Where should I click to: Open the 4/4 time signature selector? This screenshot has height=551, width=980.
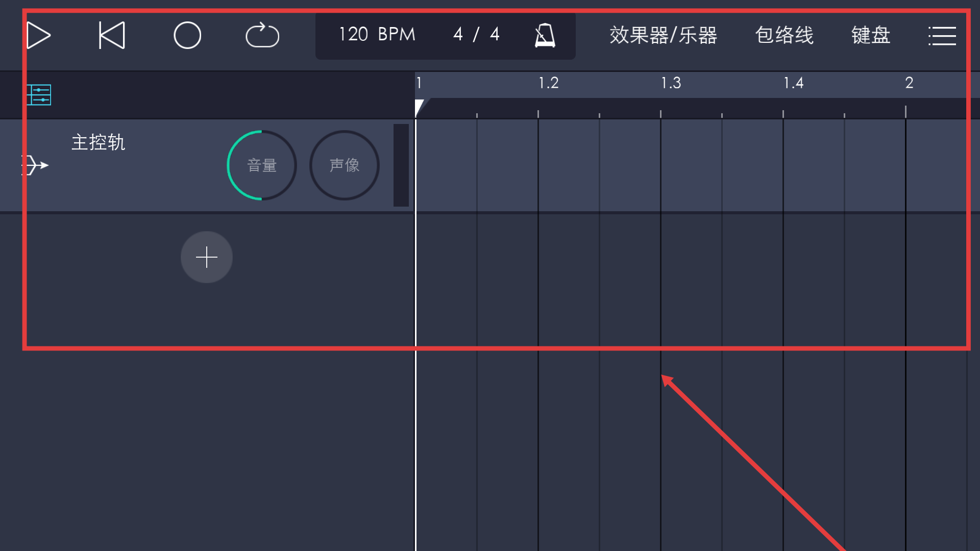[476, 35]
